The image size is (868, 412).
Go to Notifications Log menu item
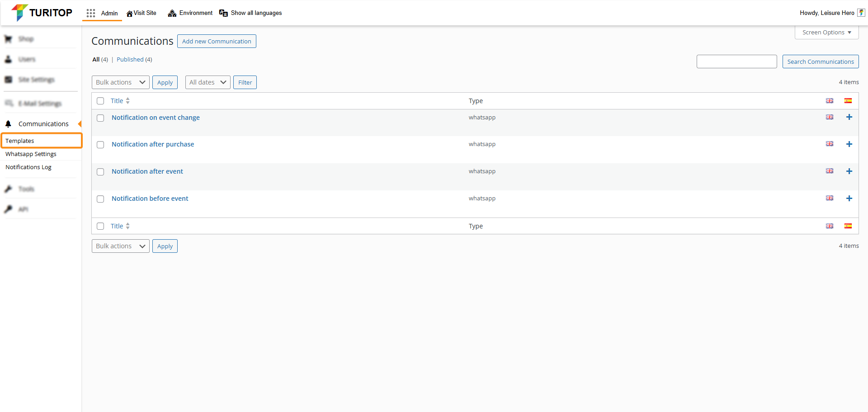(x=28, y=167)
